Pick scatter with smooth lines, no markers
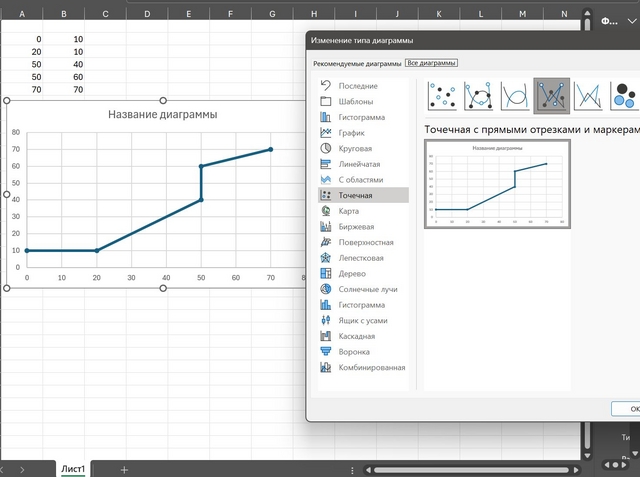640x477 pixels. click(x=515, y=97)
